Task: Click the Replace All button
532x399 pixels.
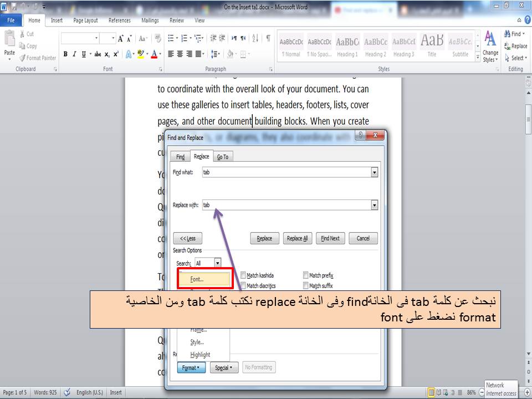Action: click(x=297, y=238)
